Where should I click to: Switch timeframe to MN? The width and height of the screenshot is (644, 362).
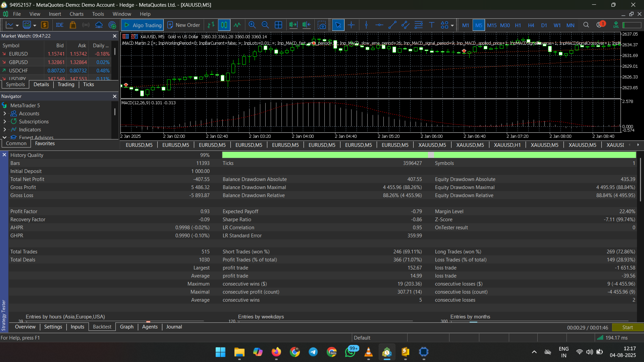[570, 25]
